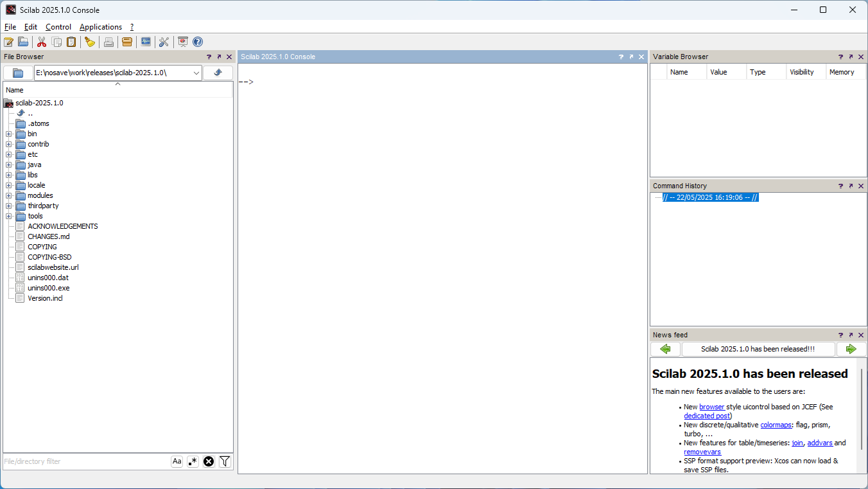
Task: Expand the bin folder
Action: click(x=9, y=134)
